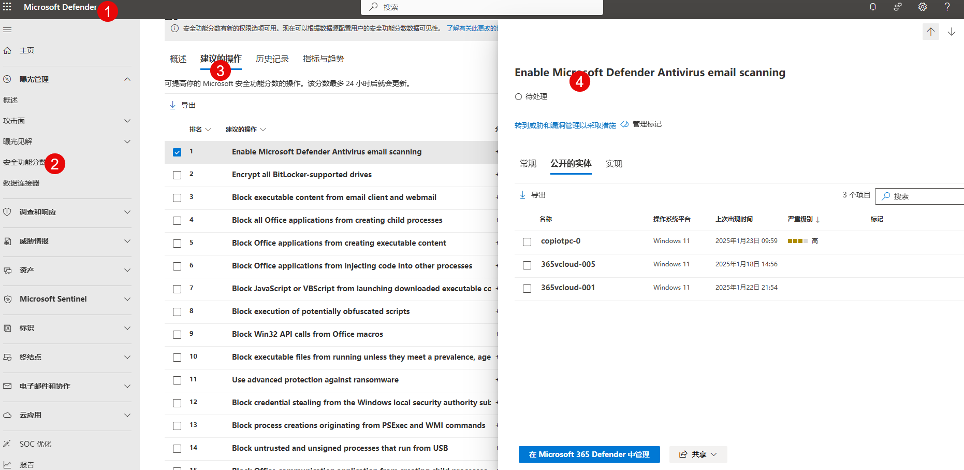The image size is (964, 470).
Task: Open device name copiotpc-0
Action: pyautogui.click(x=560, y=241)
